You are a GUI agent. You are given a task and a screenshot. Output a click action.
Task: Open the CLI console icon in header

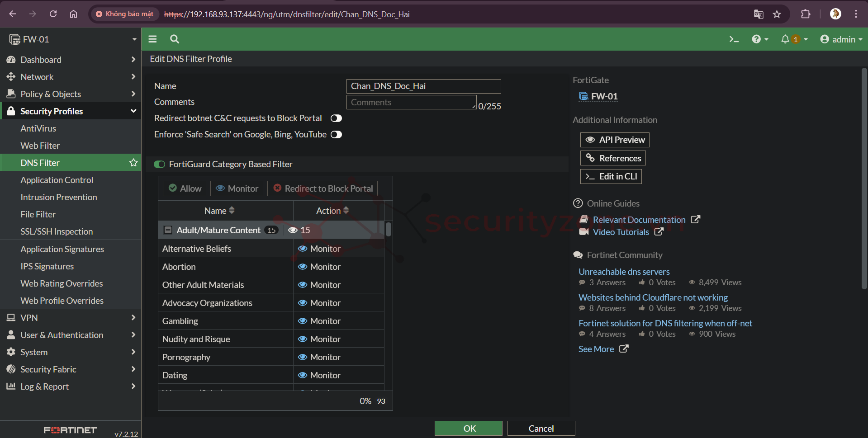(x=734, y=39)
